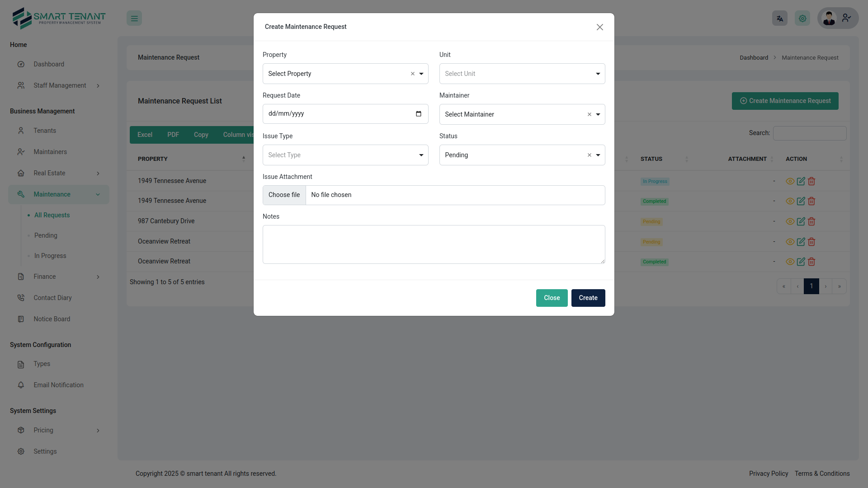This screenshot has width=868, height=488.
Task: Open the Contact Diary icon
Action: pos(21,298)
